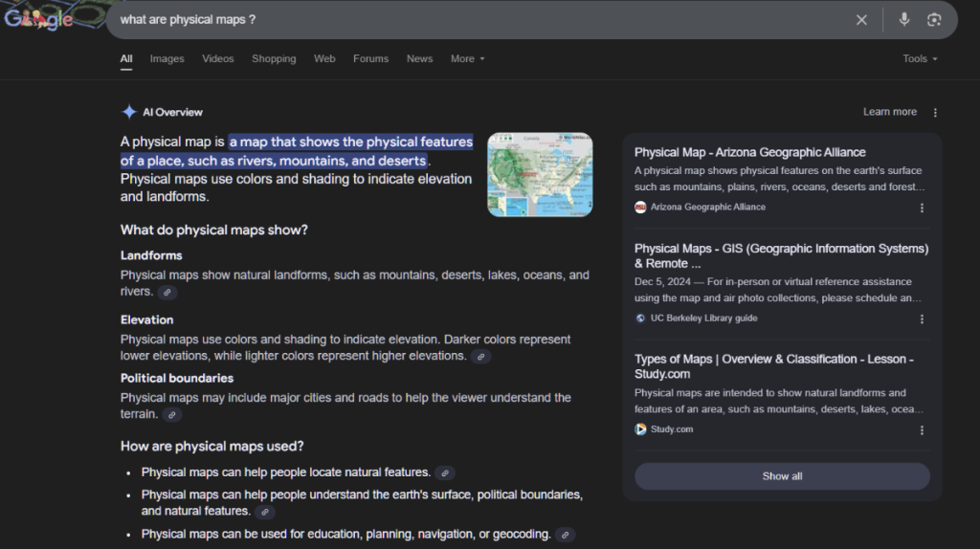Click 'Arizona Geographic Alliance' source name
This screenshot has width=980, height=549.
[708, 208]
